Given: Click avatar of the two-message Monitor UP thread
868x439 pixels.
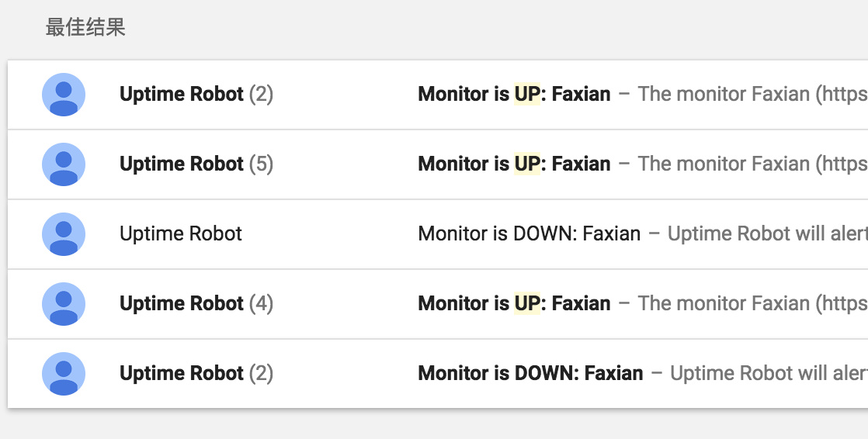Looking at the screenshot, I should 64,95.
